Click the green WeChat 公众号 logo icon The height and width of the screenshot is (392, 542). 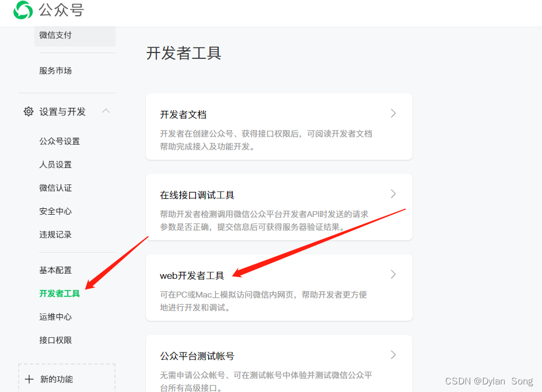pyautogui.click(x=23, y=10)
